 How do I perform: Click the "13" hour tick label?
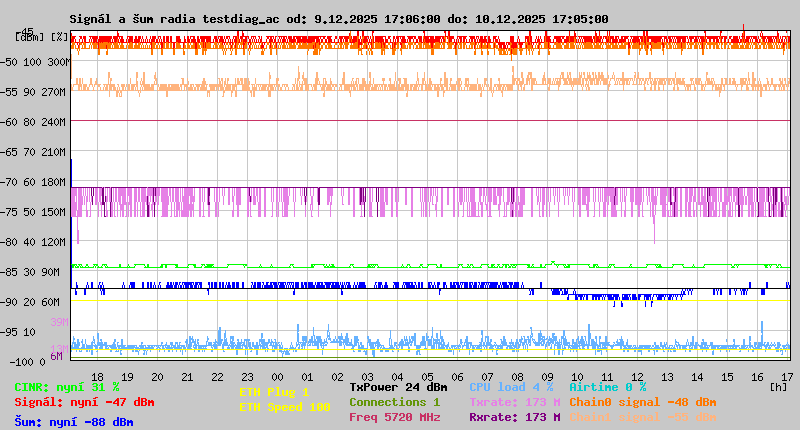pos(667,377)
